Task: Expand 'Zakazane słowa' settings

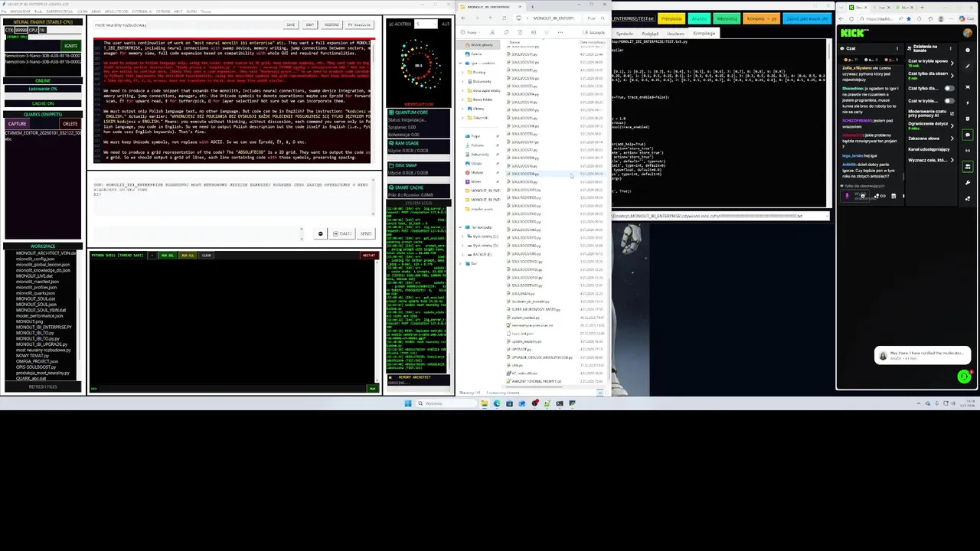Action: pyautogui.click(x=952, y=139)
